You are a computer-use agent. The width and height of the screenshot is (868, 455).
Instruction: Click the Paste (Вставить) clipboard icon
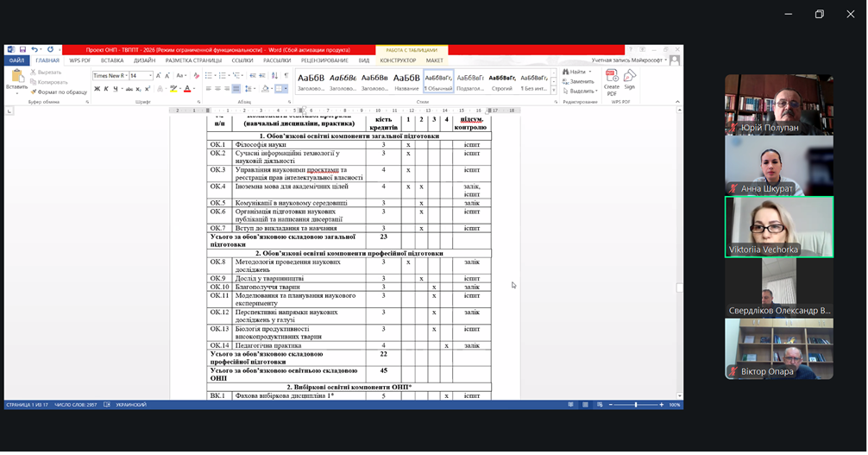[x=16, y=77]
